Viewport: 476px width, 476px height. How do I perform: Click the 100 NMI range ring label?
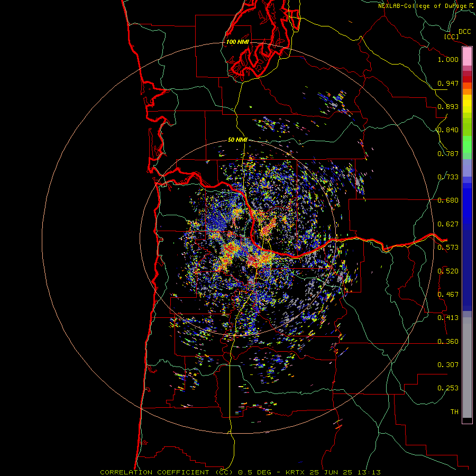pos(237,42)
